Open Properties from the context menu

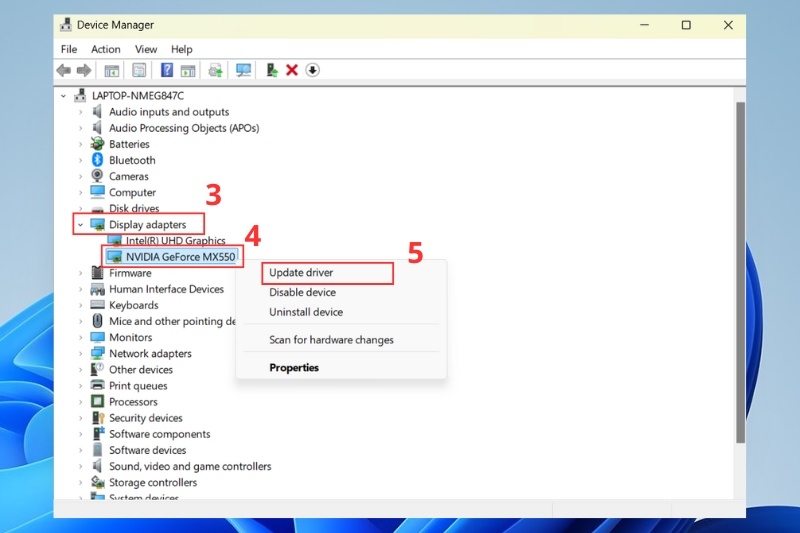tap(294, 367)
